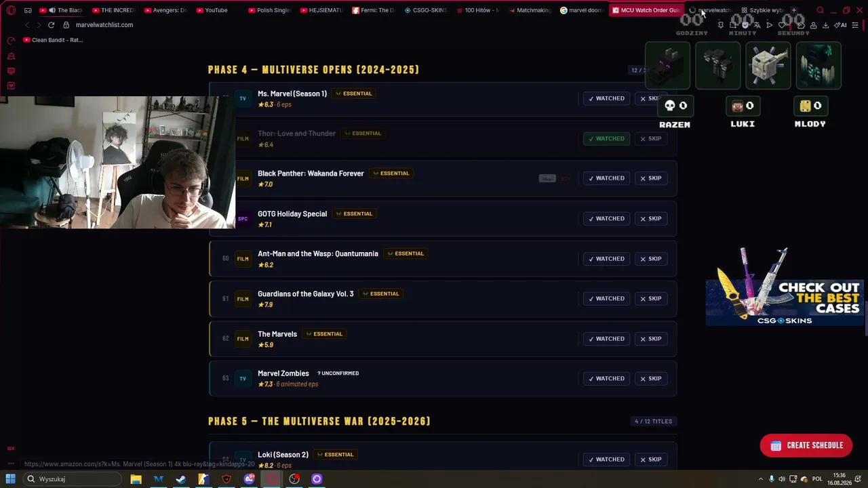Skip GOTG Holiday Special
The width and height of the screenshot is (868, 488).
click(x=651, y=218)
